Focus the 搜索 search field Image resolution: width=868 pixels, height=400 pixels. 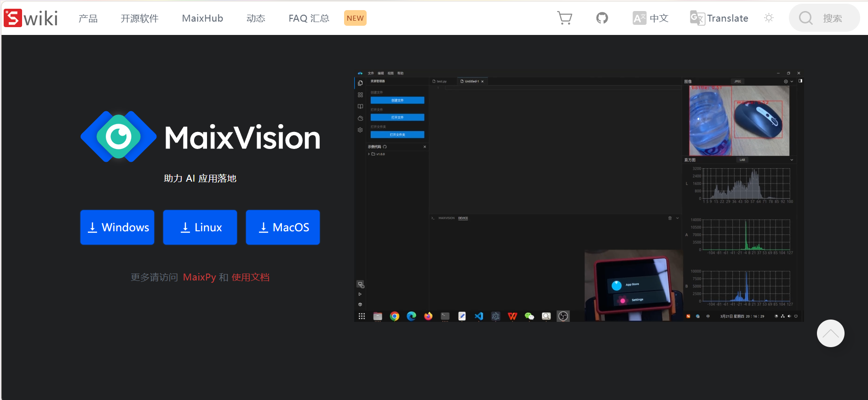click(x=824, y=18)
